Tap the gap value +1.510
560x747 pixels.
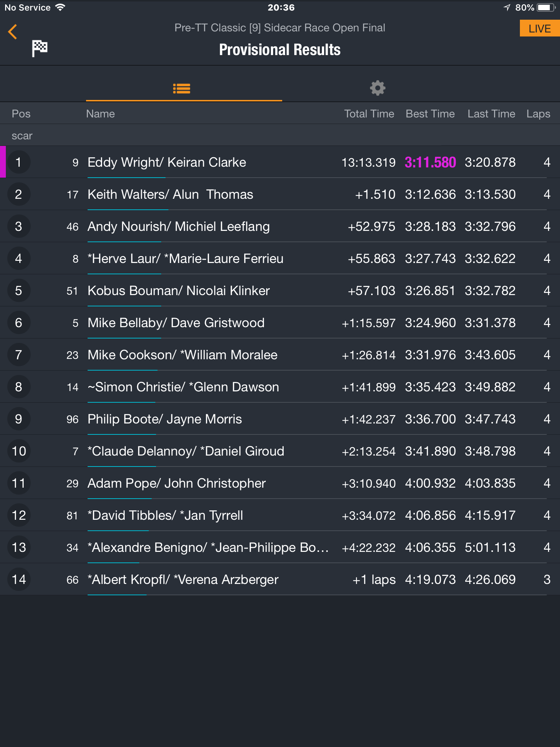pyautogui.click(x=375, y=194)
